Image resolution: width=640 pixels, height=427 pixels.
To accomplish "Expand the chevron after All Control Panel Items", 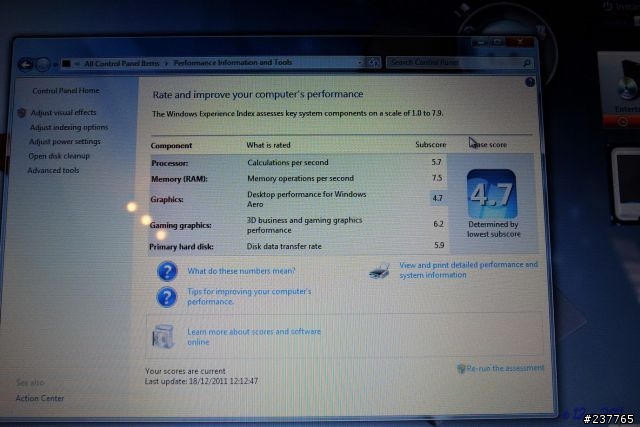I will (x=167, y=63).
